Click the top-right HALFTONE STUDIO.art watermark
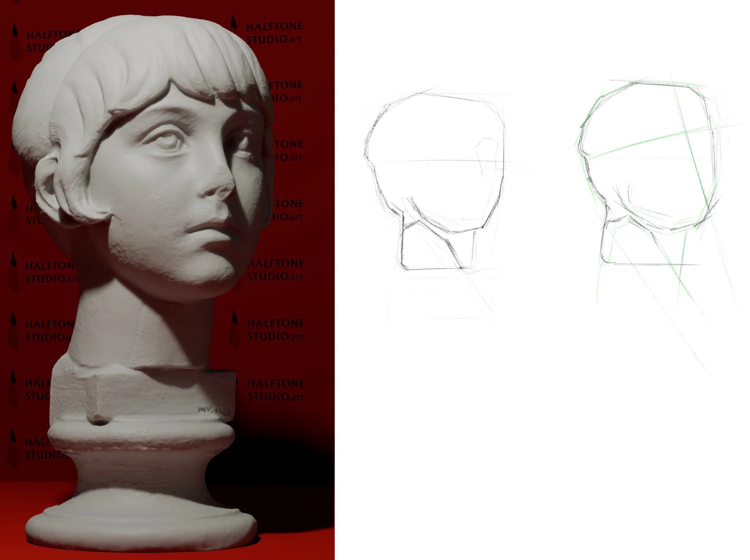 point(274,33)
